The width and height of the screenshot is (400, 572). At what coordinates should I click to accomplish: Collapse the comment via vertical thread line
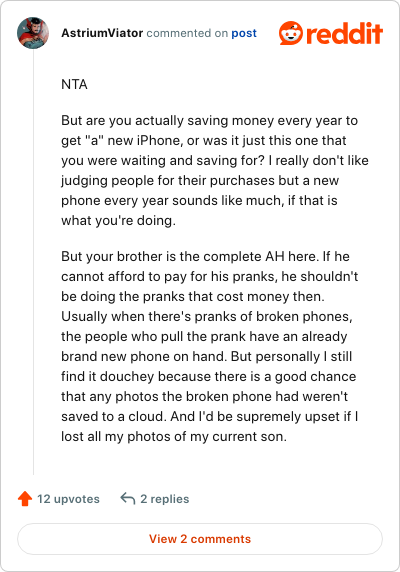pyautogui.click(x=33, y=262)
